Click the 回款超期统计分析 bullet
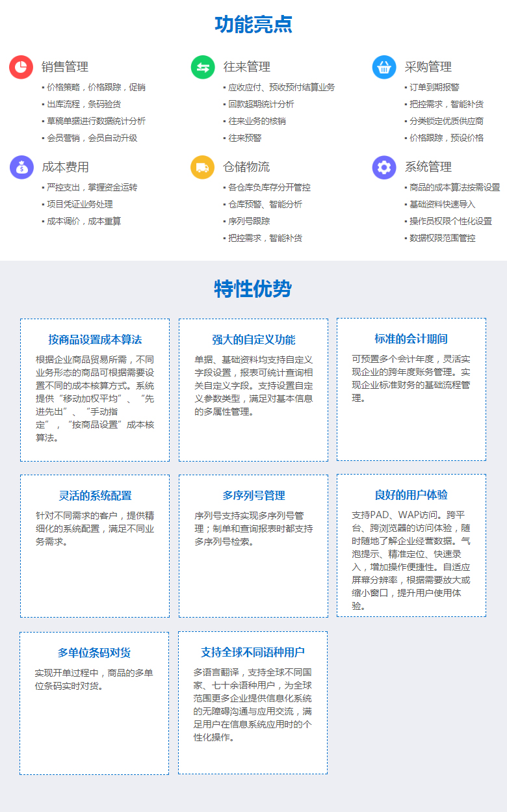507x812 pixels. 261,104
